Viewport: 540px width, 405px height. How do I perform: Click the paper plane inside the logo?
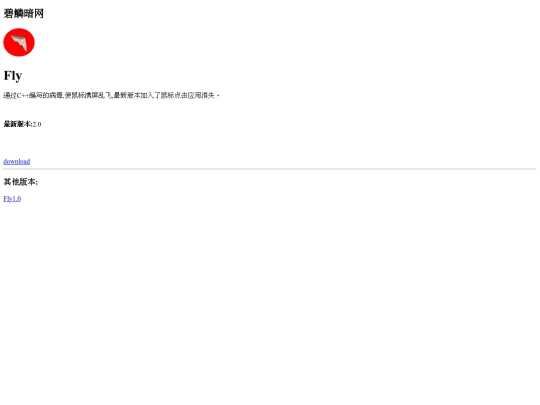click(x=19, y=43)
